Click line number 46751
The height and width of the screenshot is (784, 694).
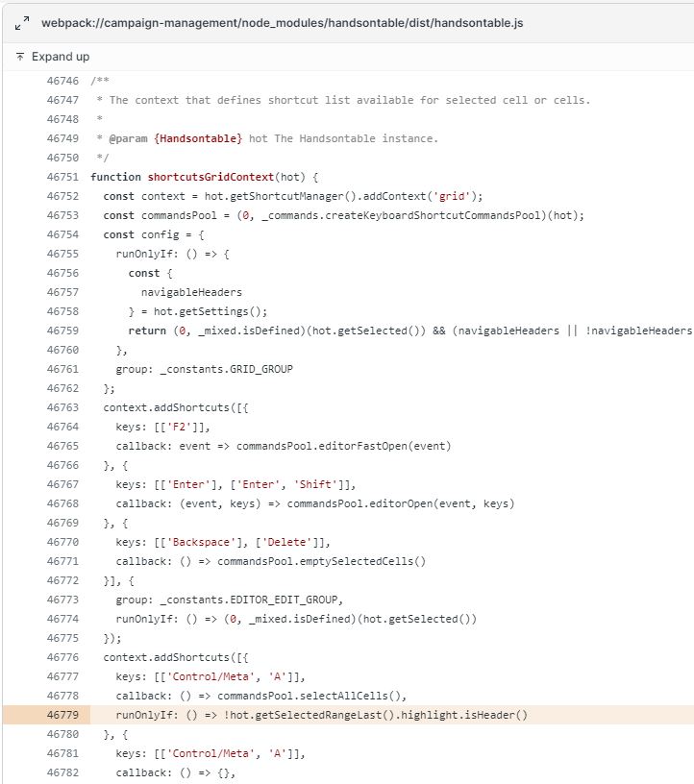click(x=63, y=177)
